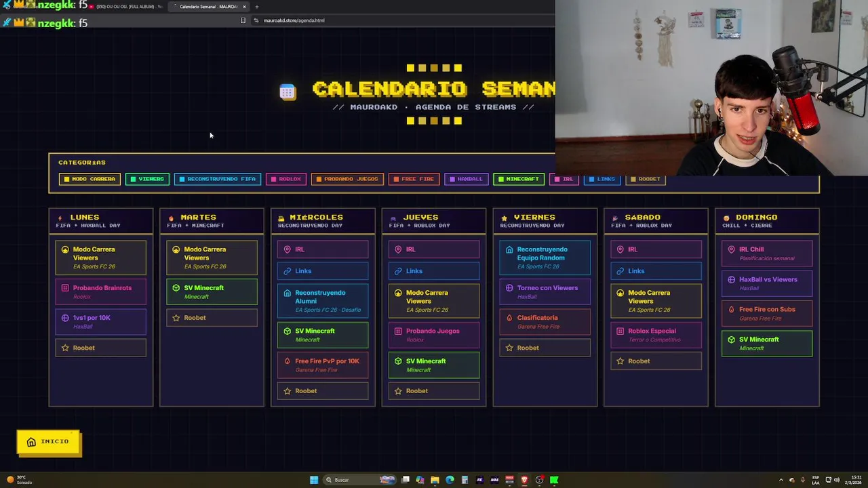Open the Brave browser taskbar icon

[x=524, y=480]
